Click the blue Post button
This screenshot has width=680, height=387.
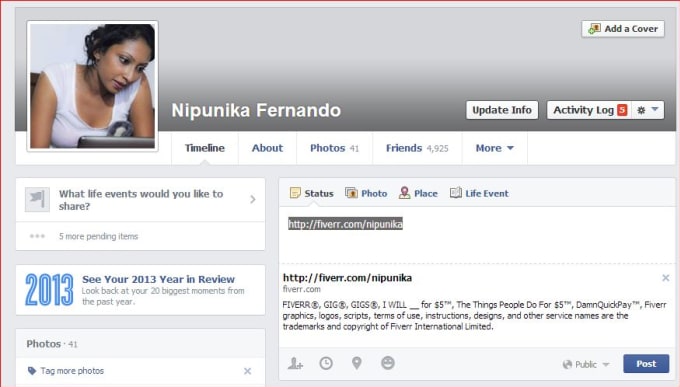pos(646,364)
